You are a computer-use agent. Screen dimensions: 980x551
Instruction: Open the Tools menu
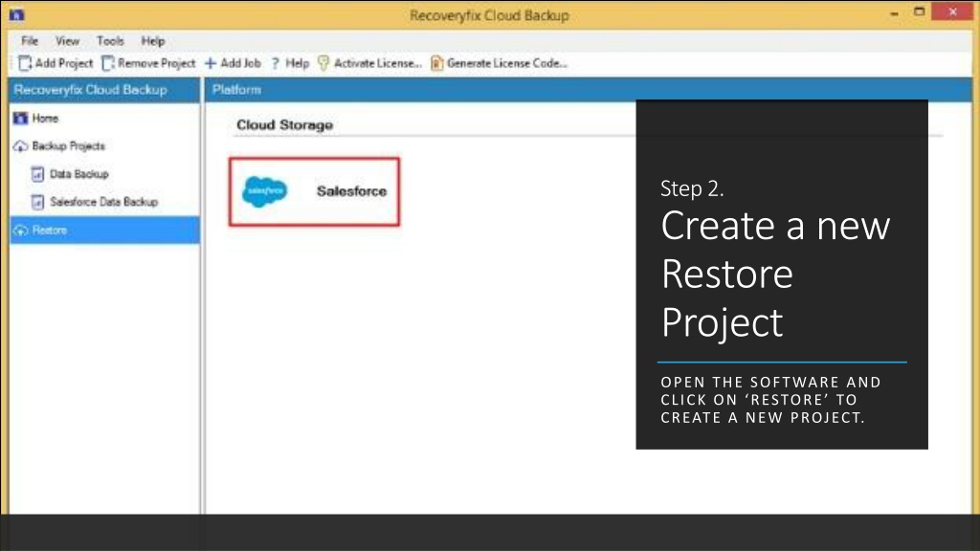tap(110, 40)
